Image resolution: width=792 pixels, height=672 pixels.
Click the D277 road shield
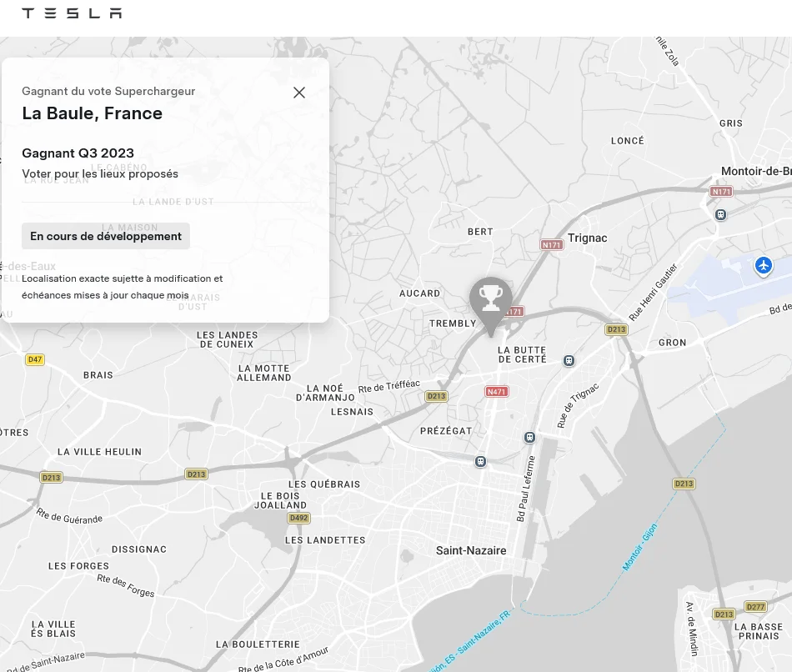tap(755, 606)
